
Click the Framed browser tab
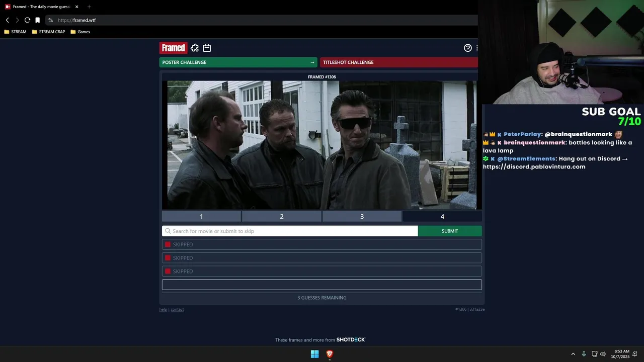pos(42,7)
